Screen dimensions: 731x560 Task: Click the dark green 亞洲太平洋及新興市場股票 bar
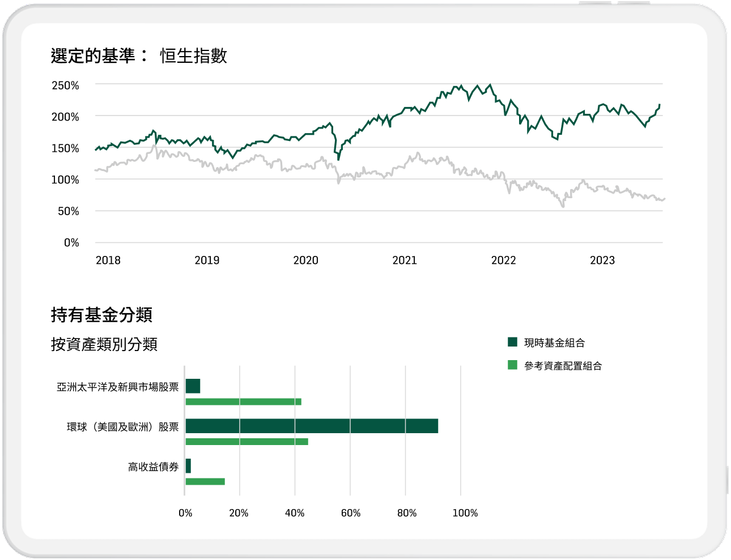193,386
